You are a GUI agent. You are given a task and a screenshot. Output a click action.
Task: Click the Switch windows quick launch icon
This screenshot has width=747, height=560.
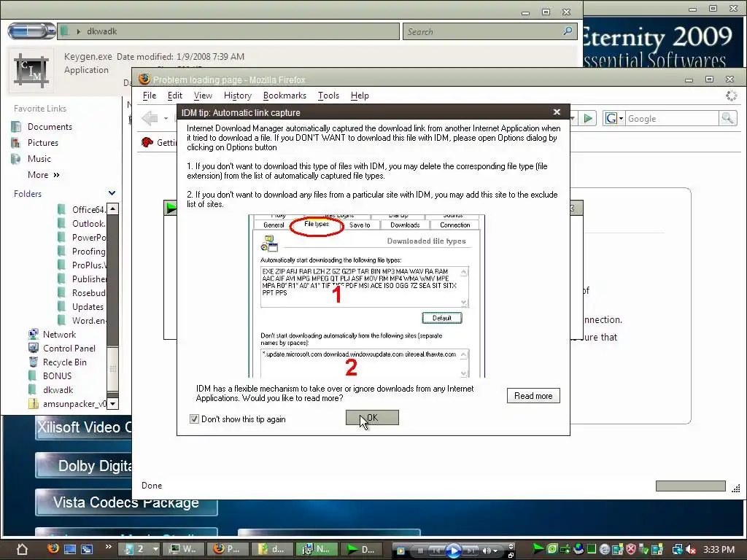click(87, 549)
